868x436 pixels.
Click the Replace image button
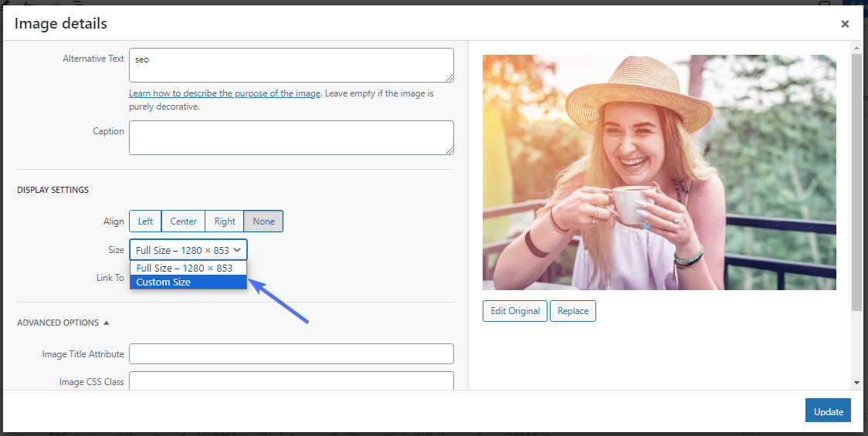pyautogui.click(x=573, y=311)
